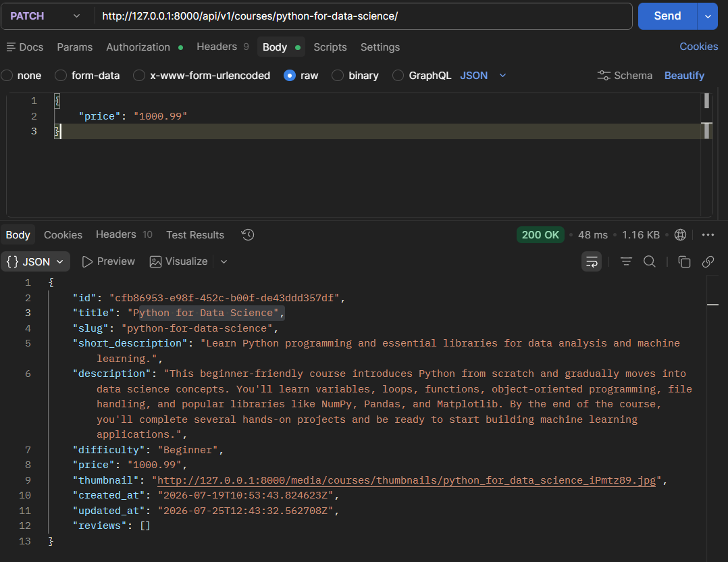Select the GraphQL body type
This screenshot has width=728, height=562.
pos(421,75)
